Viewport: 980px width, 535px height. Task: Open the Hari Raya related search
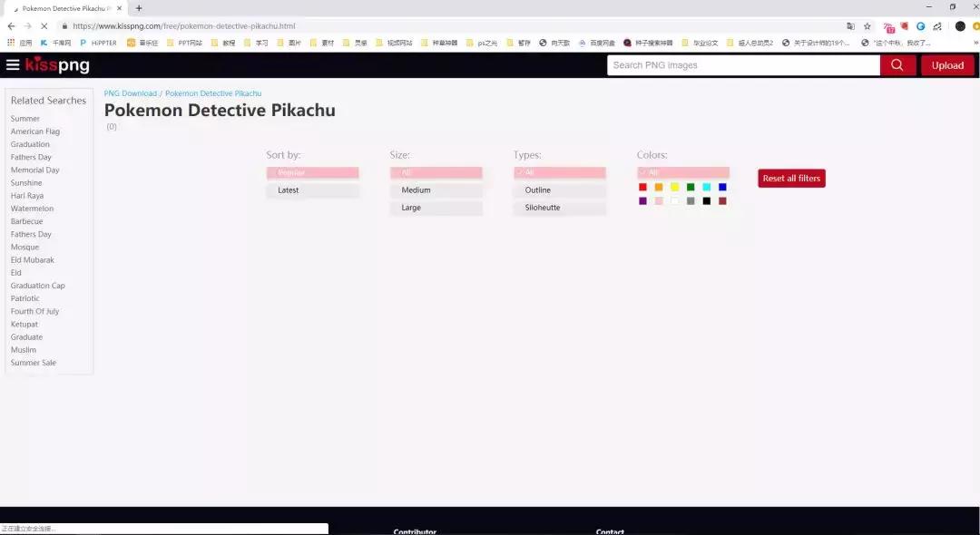pyautogui.click(x=27, y=196)
